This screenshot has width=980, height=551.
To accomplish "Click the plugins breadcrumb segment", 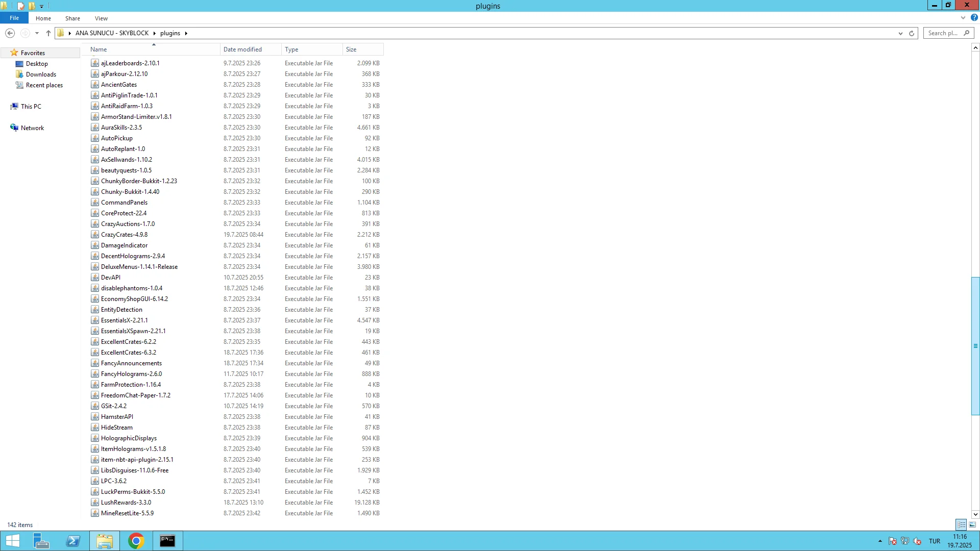I will 170,33.
